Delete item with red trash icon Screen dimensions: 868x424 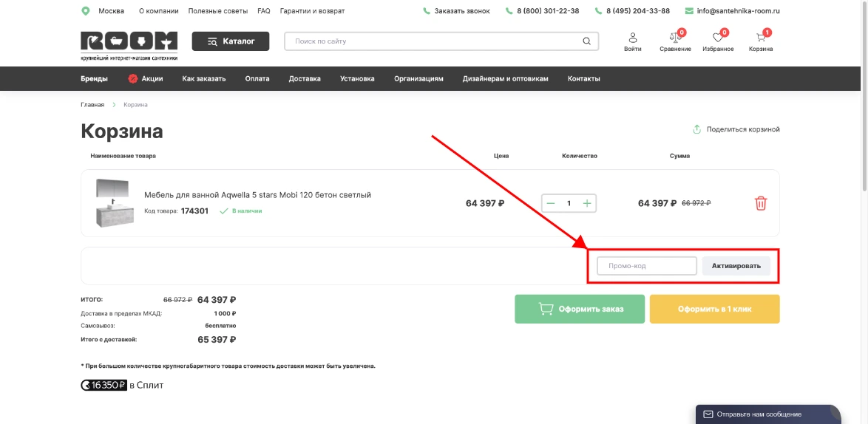(761, 203)
